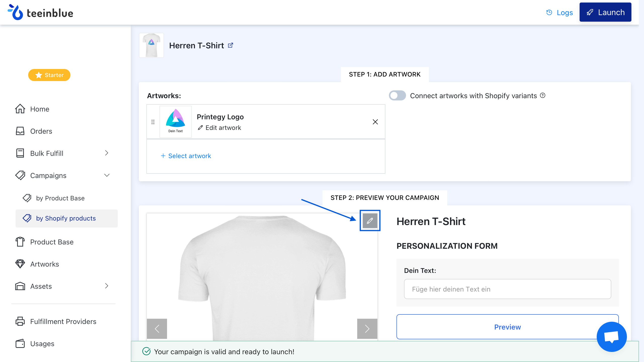Click the Home house icon
Viewport: 644px width, 362px height.
pyautogui.click(x=20, y=109)
